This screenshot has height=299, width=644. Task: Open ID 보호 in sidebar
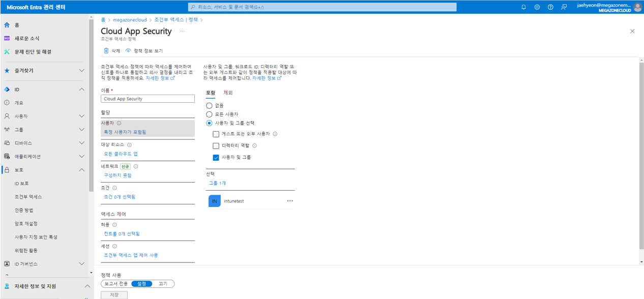coord(22,184)
